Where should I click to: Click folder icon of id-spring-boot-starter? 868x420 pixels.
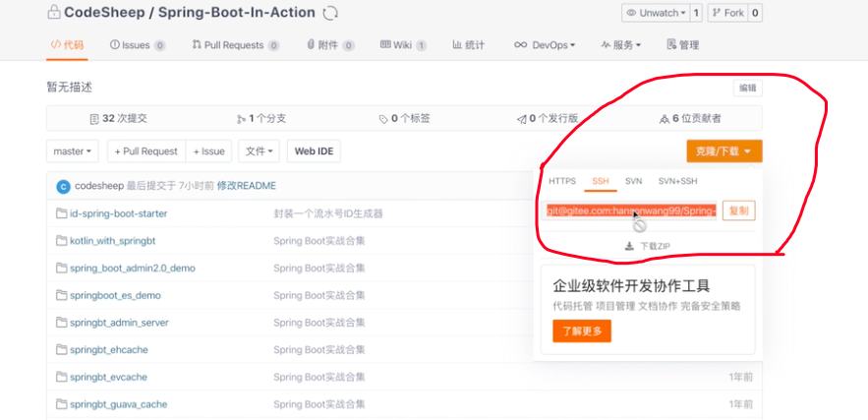coord(62,213)
